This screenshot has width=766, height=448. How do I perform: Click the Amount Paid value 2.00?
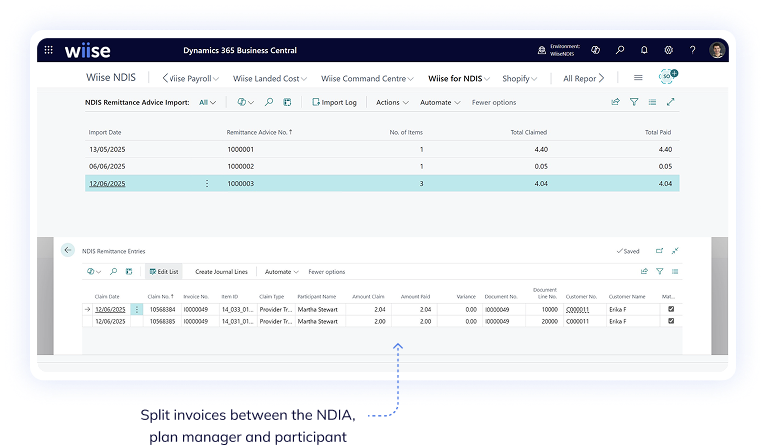(426, 321)
